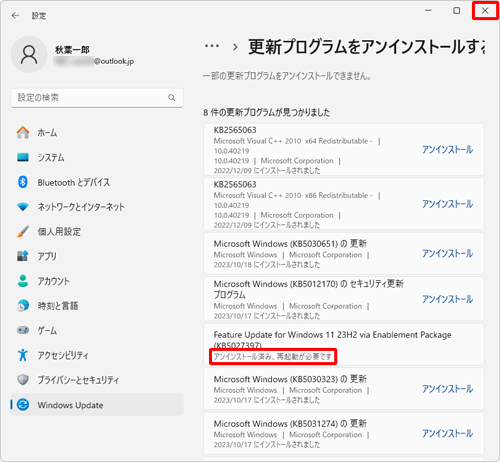Open プライバシーとセキュリティ settings
Viewport: 500px width, 462px height.
97,380
